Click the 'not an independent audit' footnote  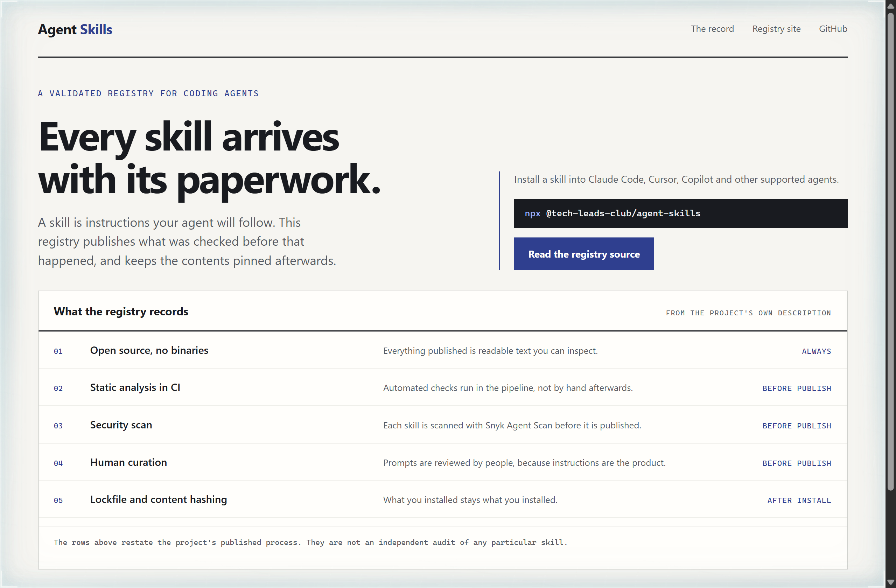tap(310, 542)
